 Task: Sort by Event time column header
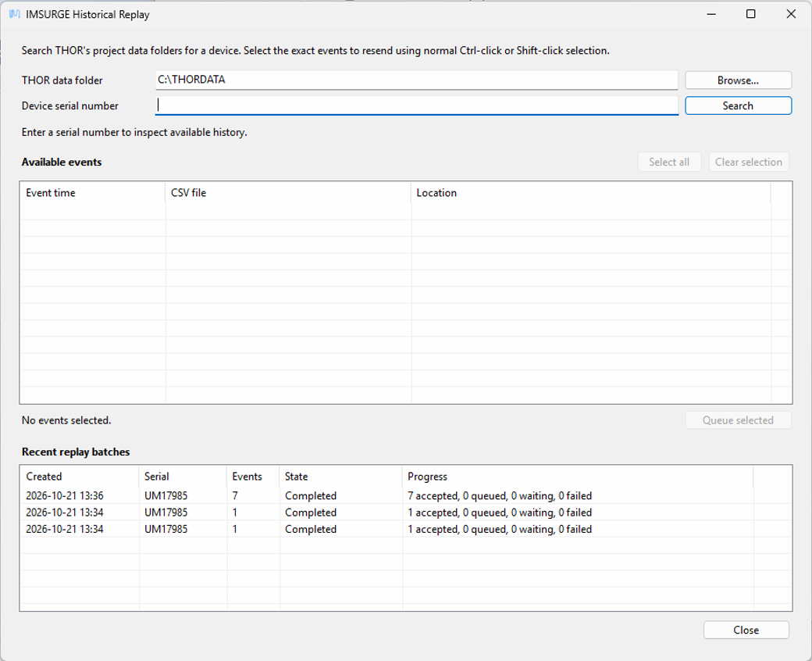pos(93,193)
